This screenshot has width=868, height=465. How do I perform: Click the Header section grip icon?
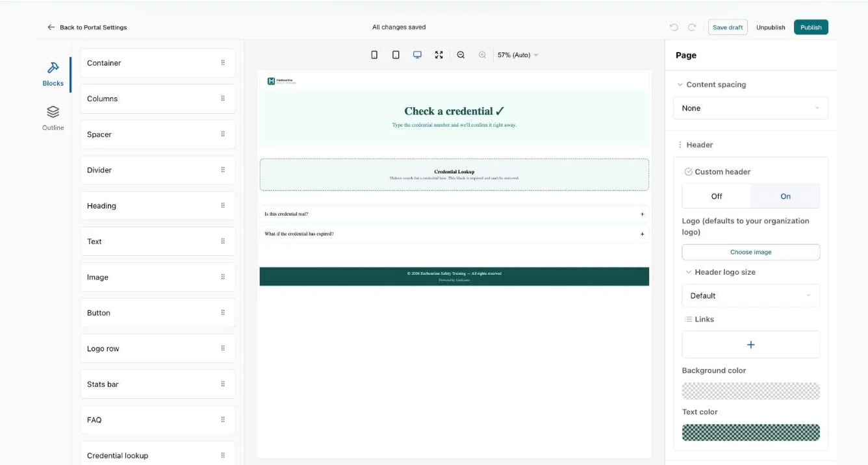point(680,145)
